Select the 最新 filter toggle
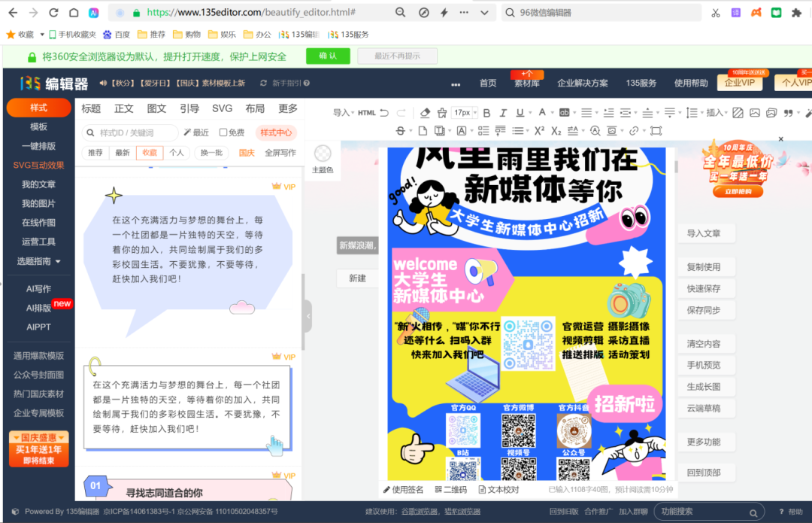 [123, 153]
